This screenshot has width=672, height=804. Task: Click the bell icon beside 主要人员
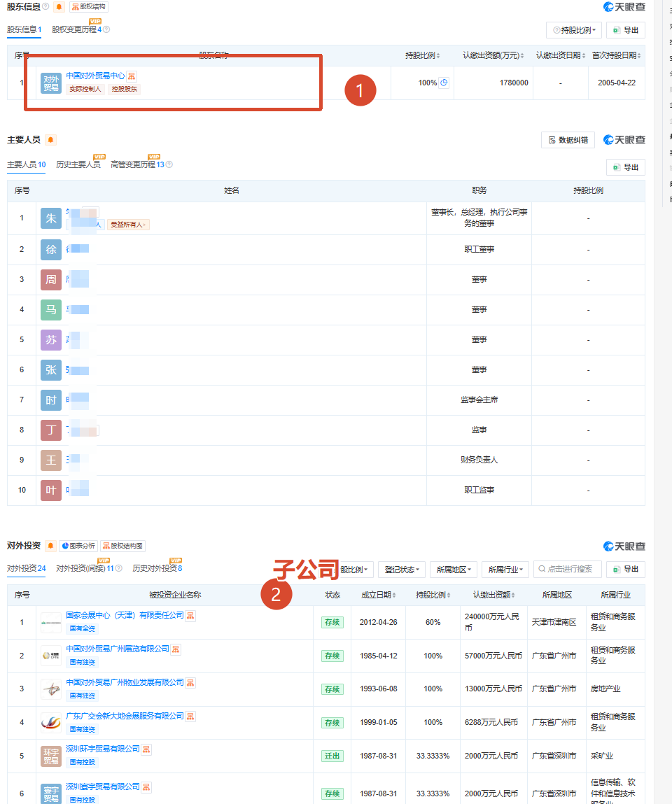pos(51,140)
